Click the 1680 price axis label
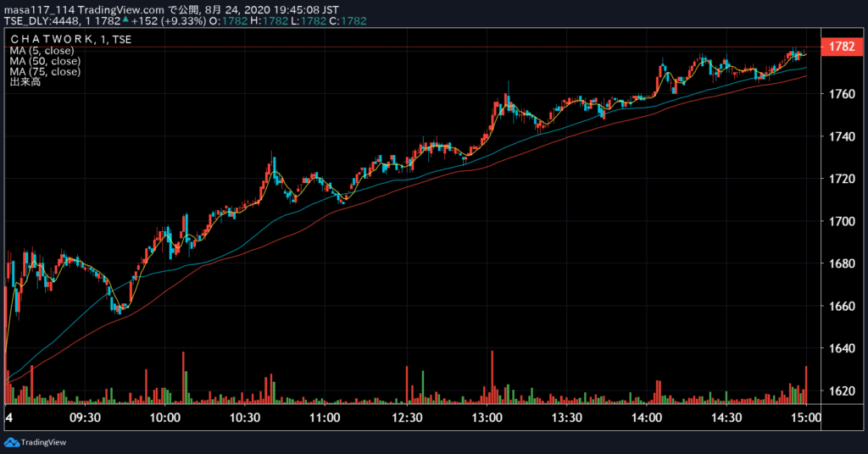Screen dimensions: 868x454 842,263
